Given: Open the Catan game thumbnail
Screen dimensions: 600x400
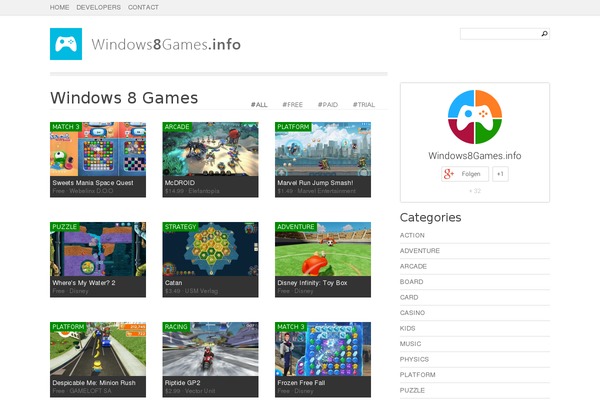Looking at the screenshot, I should [210, 249].
